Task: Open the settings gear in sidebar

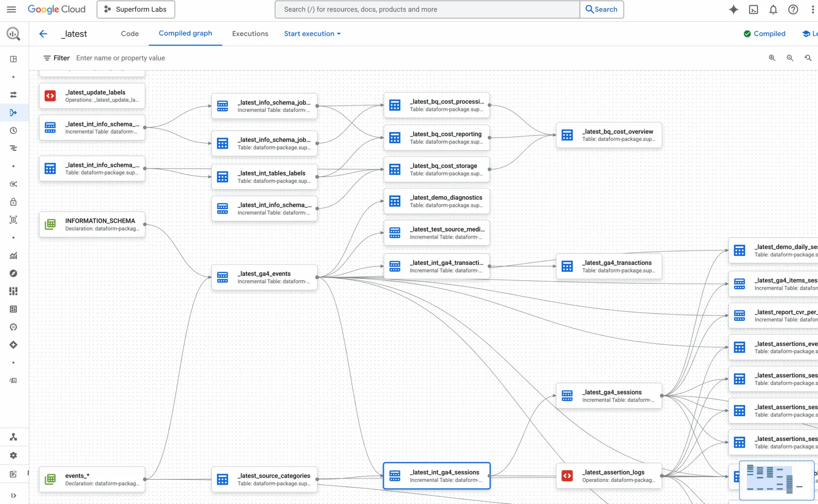Action: 13,455
